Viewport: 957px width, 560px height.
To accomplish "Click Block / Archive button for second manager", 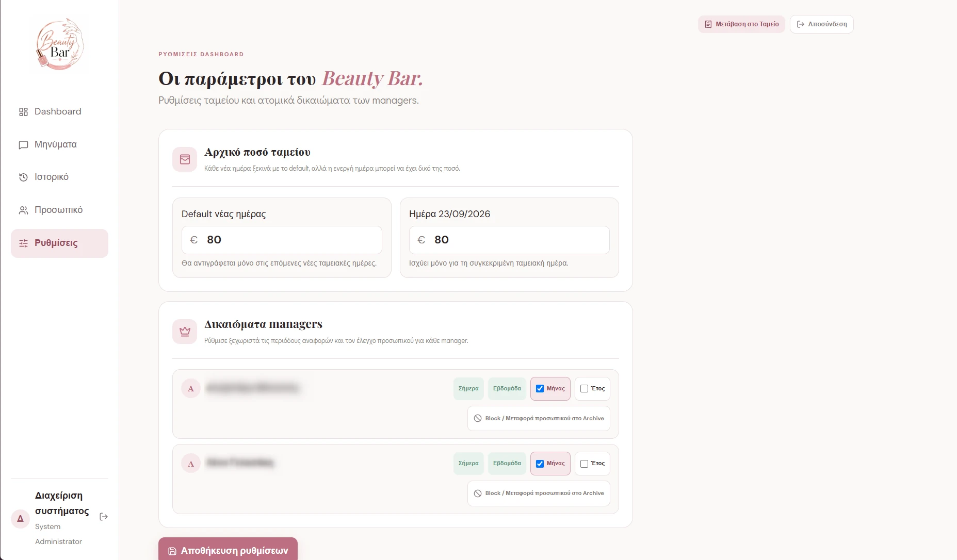I will pyautogui.click(x=539, y=493).
